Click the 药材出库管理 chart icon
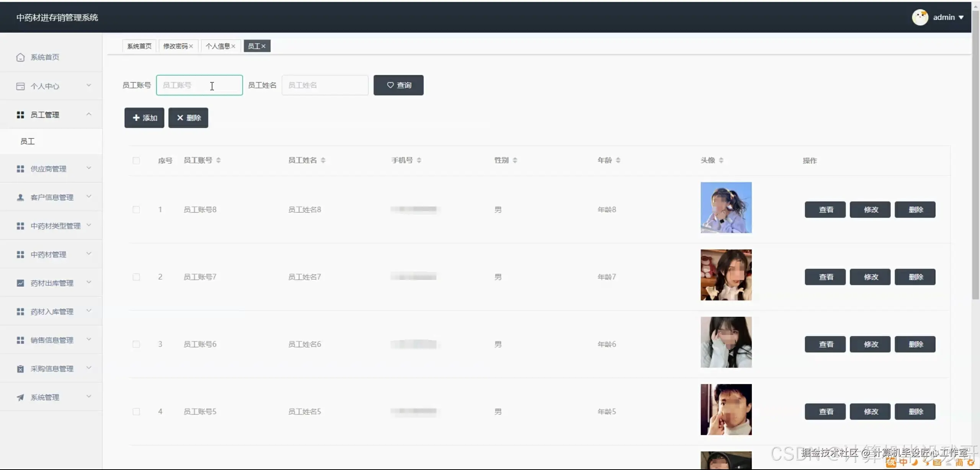This screenshot has width=980, height=470. [20, 283]
